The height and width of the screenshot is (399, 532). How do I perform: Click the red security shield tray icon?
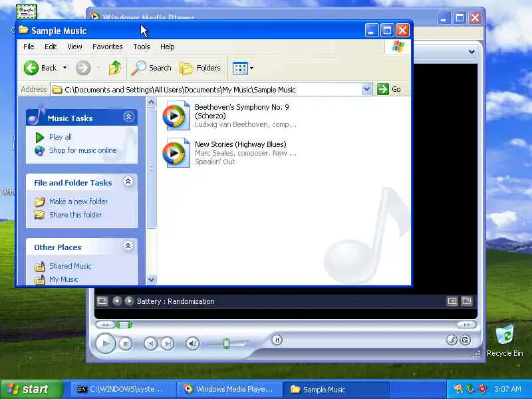point(482,389)
